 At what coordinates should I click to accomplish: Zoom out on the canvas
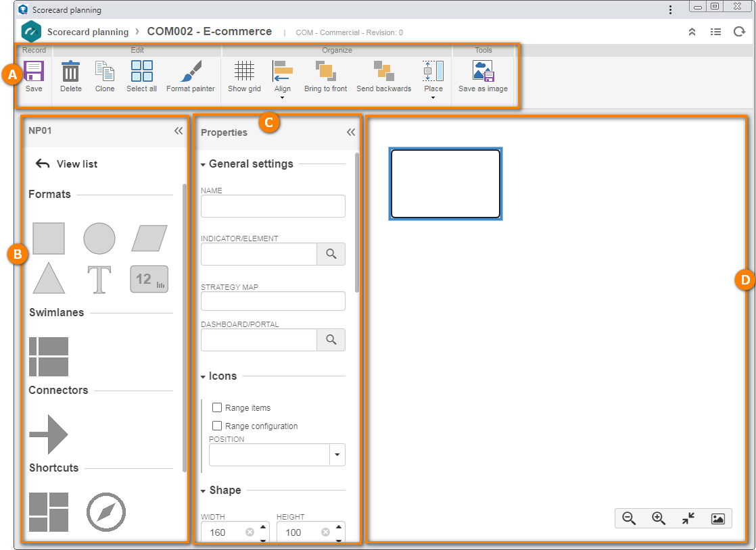pyautogui.click(x=629, y=518)
